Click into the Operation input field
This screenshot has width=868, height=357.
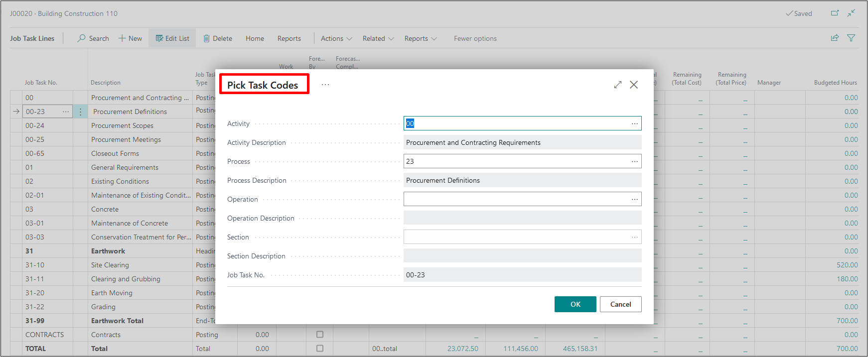click(x=516, y=199)
